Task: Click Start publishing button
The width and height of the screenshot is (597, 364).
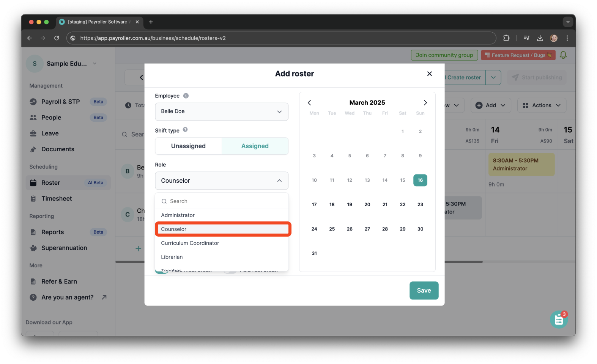Action: 537,77
